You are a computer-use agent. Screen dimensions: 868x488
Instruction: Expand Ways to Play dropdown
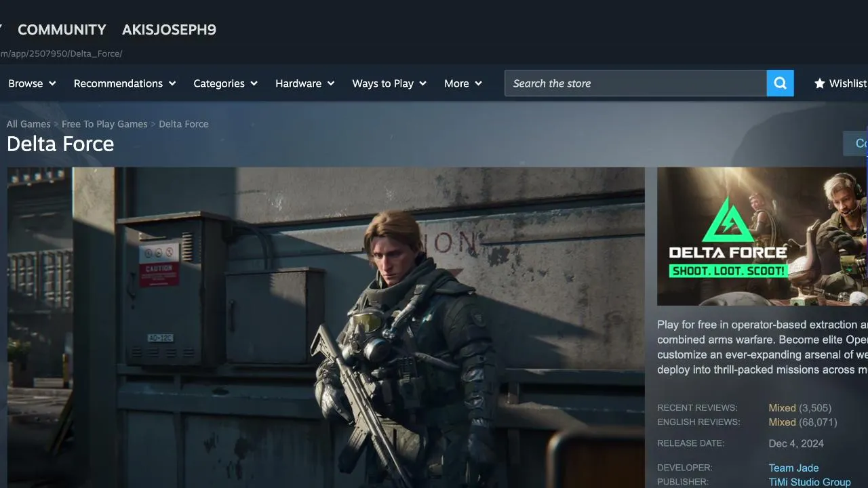389,83
